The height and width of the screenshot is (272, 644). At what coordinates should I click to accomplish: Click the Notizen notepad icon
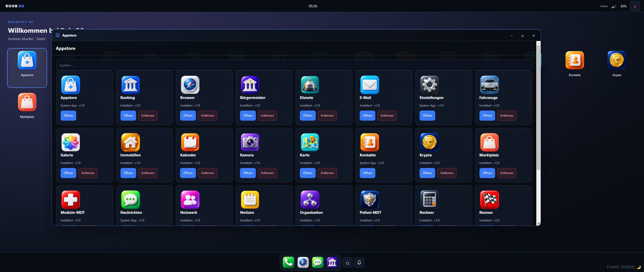tap(250, 200)
